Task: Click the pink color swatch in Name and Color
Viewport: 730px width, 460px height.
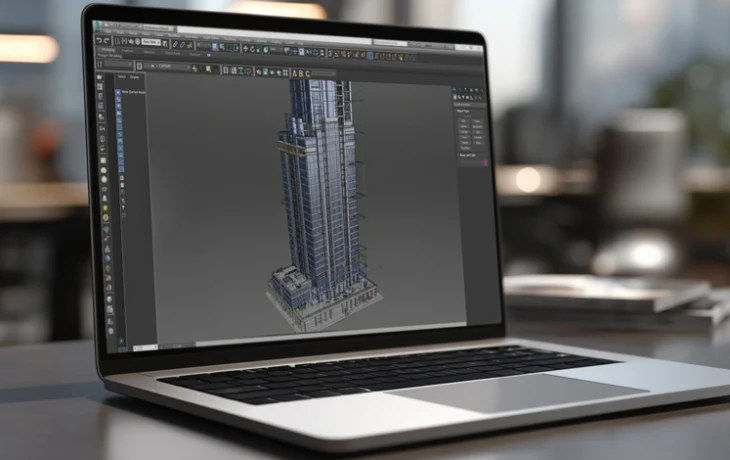Action: coord(486,163)
